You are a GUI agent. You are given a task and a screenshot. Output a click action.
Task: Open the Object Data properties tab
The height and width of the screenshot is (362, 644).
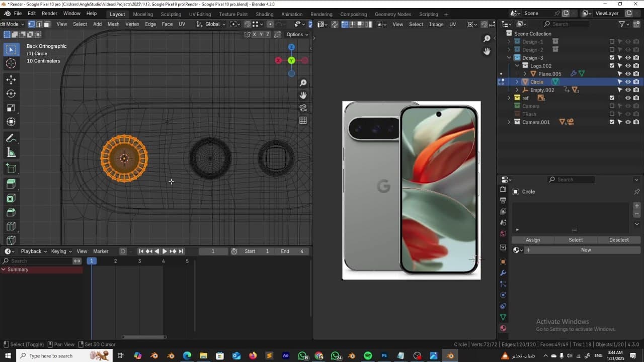(503, 317)
